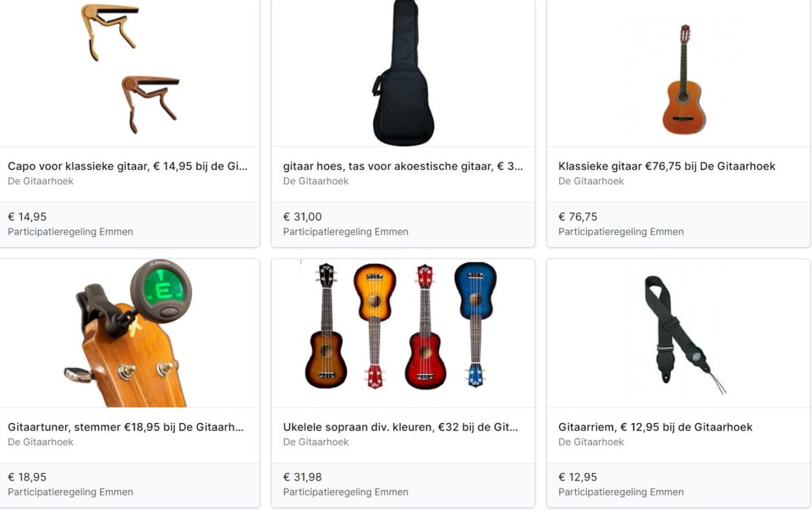Open the black guitar bag image
The height and width of the screenshot is (517, 812).
[403, 73]
